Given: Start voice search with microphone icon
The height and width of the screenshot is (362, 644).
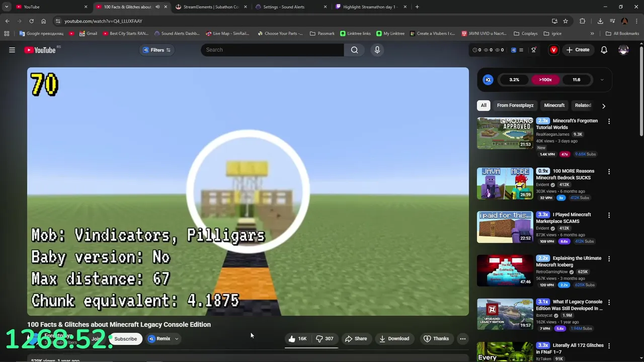Looking at the screenshot, I should [377, 50].
